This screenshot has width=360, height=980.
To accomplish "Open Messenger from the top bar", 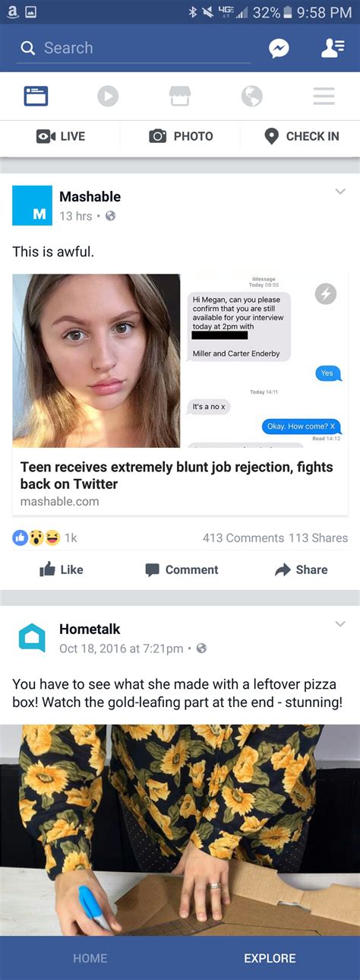I will 279,48.
